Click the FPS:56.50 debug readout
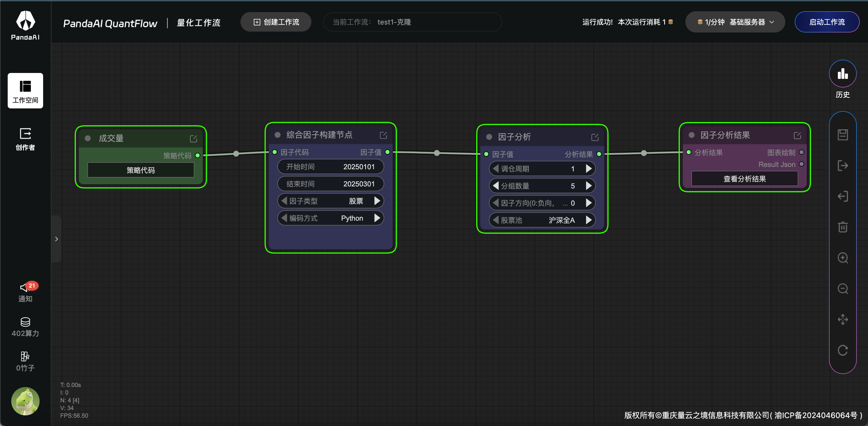Image resolution: width=868 pixels, height=426 pixels. click(74, 416)
